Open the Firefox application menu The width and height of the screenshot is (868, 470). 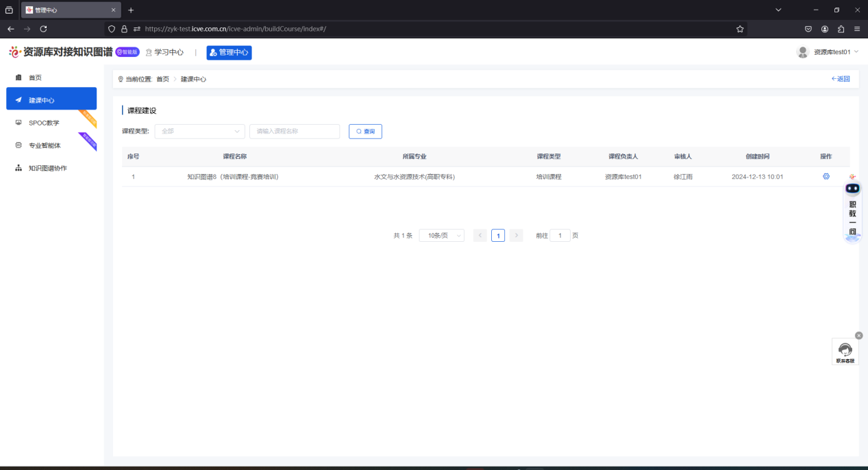click(x=857, y=29)
